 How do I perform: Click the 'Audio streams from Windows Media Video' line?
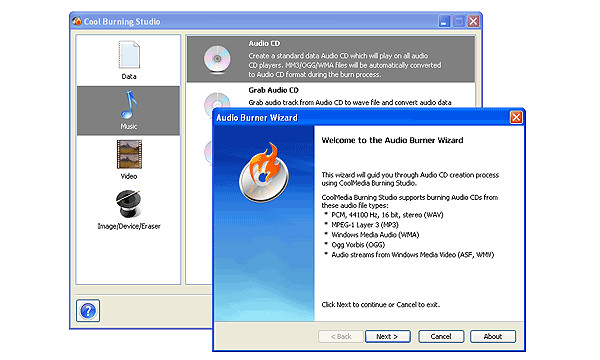pos(412,254)
